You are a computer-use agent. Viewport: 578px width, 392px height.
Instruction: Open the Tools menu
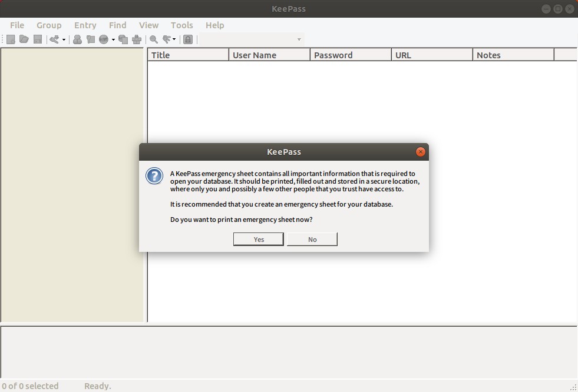181,25
